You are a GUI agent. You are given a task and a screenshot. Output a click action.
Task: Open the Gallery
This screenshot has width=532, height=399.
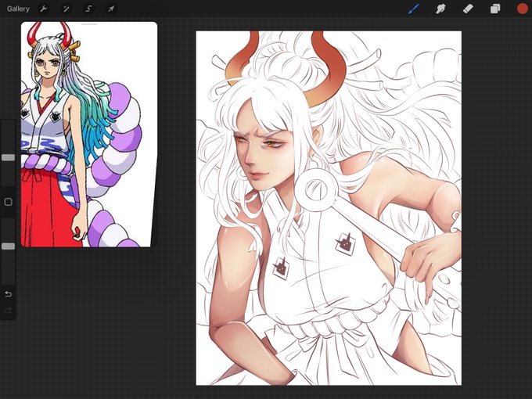click(x=18, y=9)
